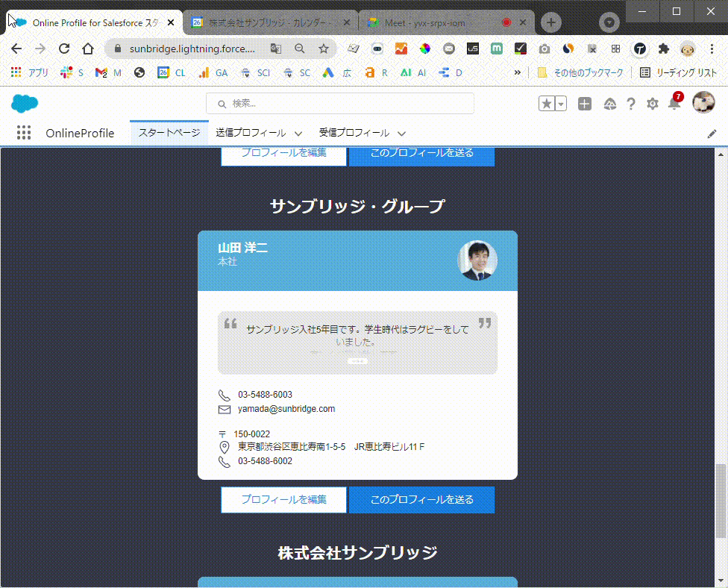Screen dimensions: 728x588
Task: Bookmark this page with the star icon
Action: pos(324,49)
